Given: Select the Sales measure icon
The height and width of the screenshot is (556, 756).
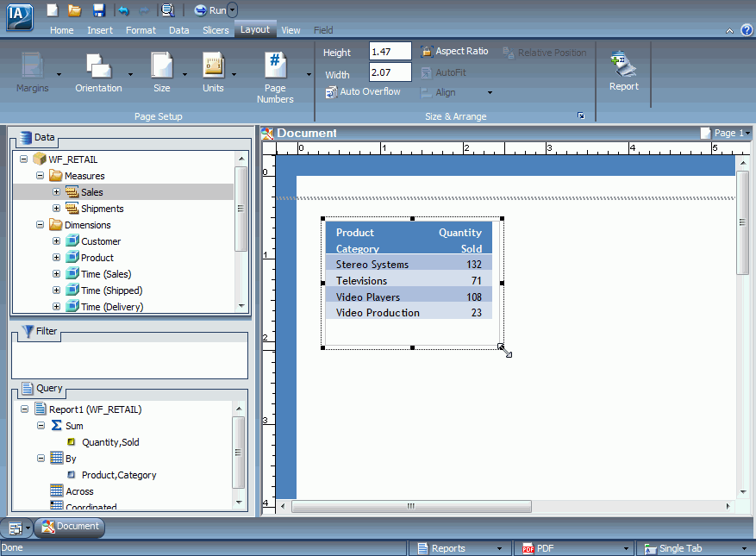Looking at the screenshot, I should pos(72,192).
